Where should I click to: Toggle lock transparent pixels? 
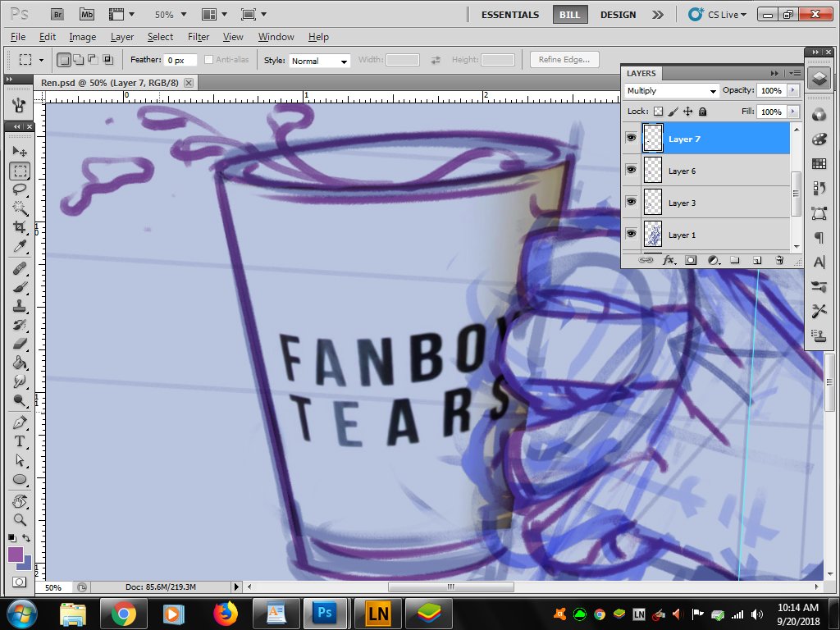pos(659,112)
